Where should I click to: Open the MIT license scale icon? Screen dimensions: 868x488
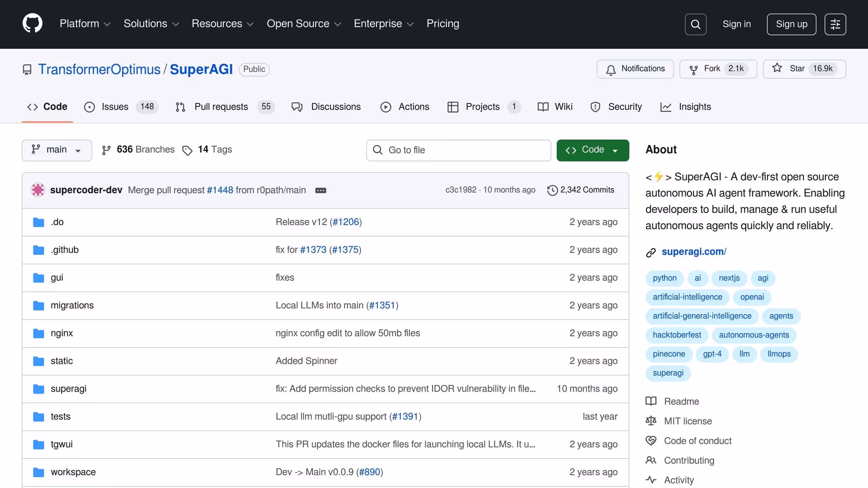click(x=651, y=421)
